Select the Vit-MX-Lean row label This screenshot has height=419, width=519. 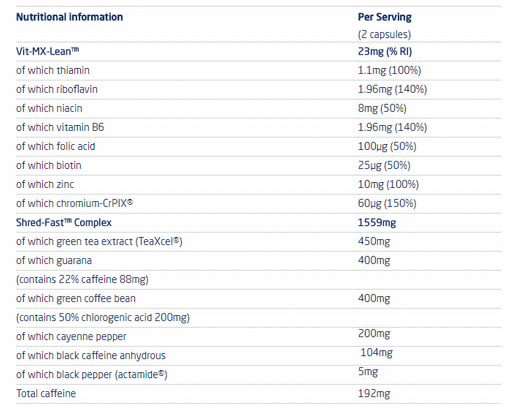click(47, 51)
